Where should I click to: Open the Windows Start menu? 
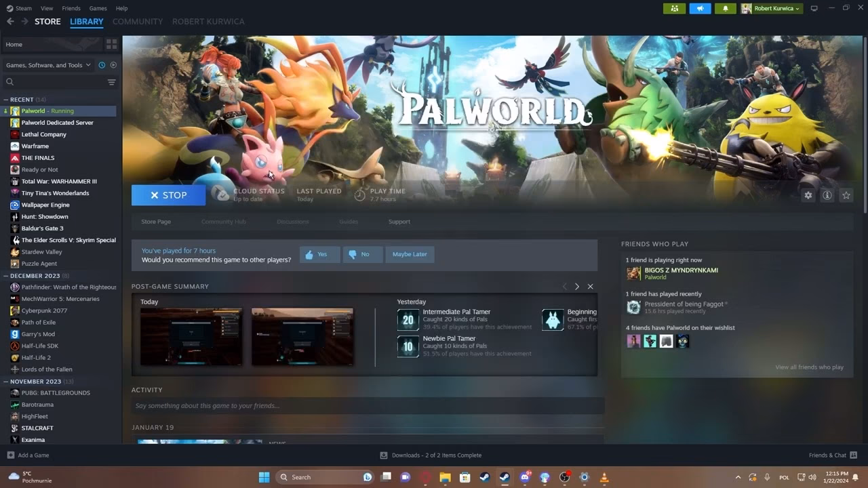[x=264, y=477]
